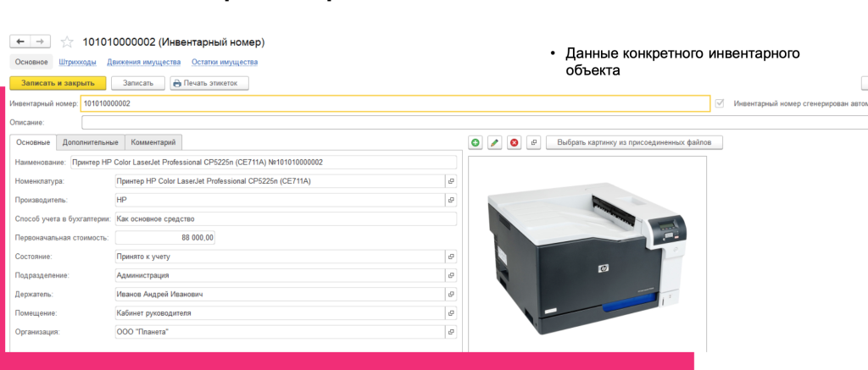The width and height of the screenshot is (868, 370).
Task: Click the back navigation arrow
Action: point(19,41)
